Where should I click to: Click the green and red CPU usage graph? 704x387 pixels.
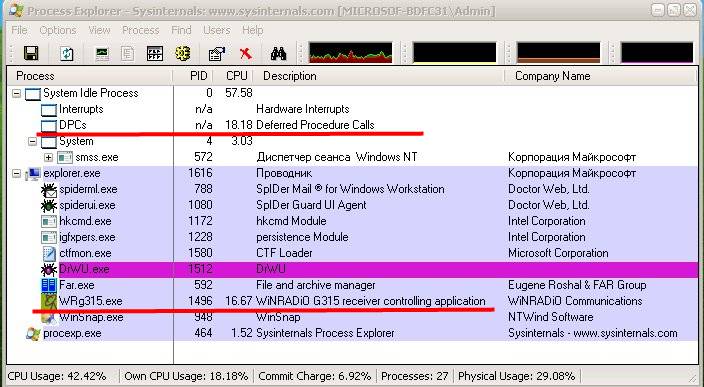point(350,53)
